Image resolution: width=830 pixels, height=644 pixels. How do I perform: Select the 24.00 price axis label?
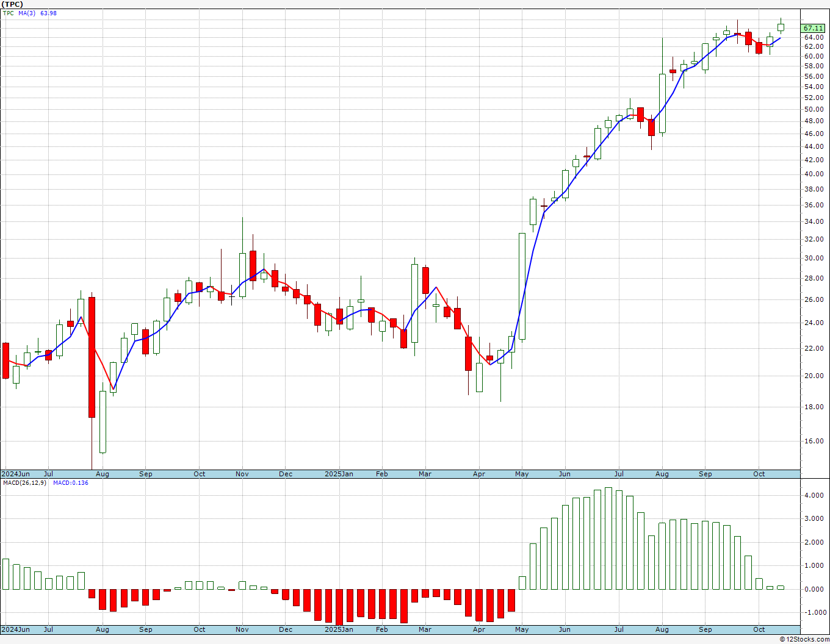tap(814, 323)
